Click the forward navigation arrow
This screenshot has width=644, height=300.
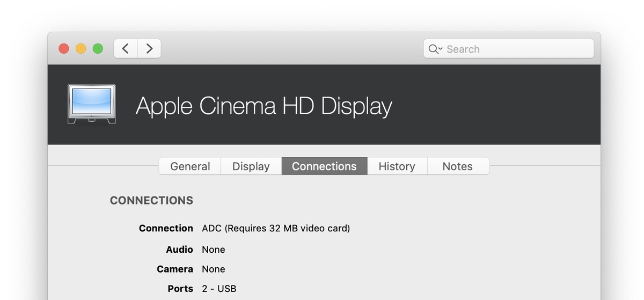[x=149, y=49]
